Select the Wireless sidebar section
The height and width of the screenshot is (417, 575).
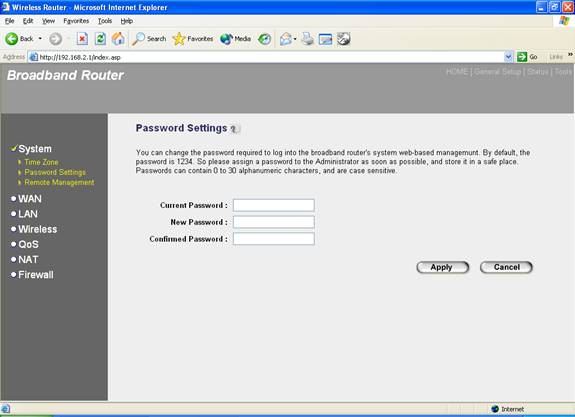pos(37,229)
